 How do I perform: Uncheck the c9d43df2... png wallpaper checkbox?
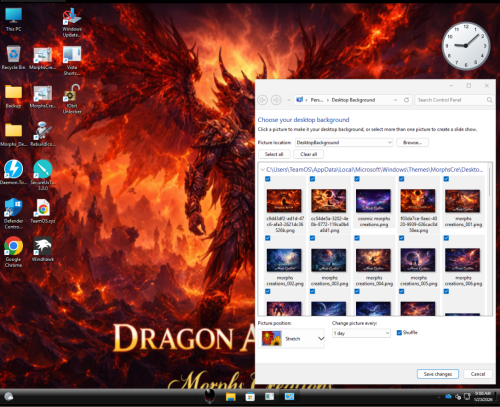(x=268, y=179)
